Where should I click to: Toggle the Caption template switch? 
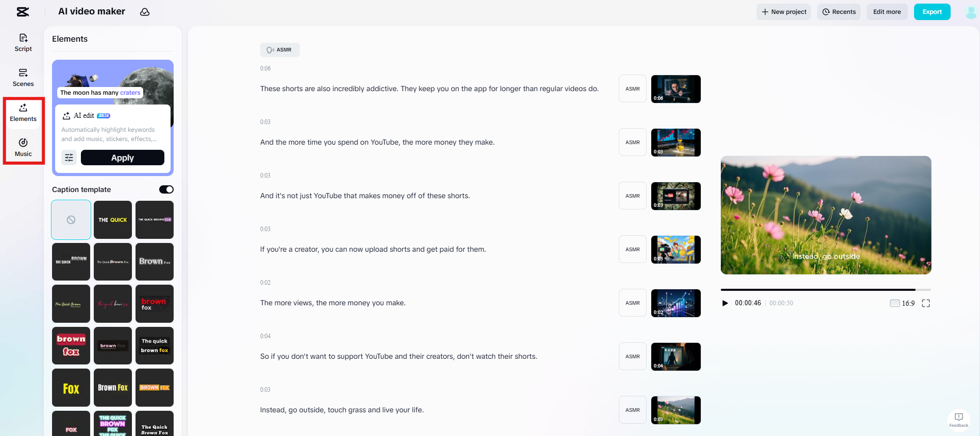click(166, 189)
